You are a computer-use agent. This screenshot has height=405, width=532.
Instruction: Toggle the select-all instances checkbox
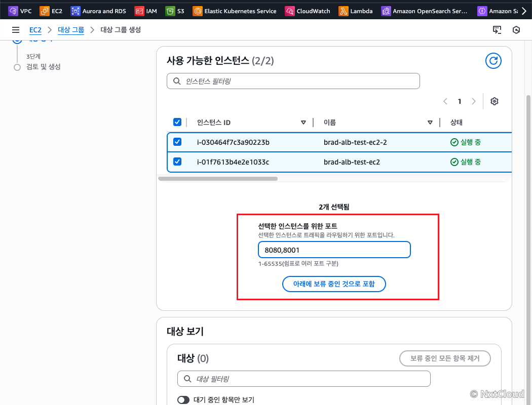177,122
